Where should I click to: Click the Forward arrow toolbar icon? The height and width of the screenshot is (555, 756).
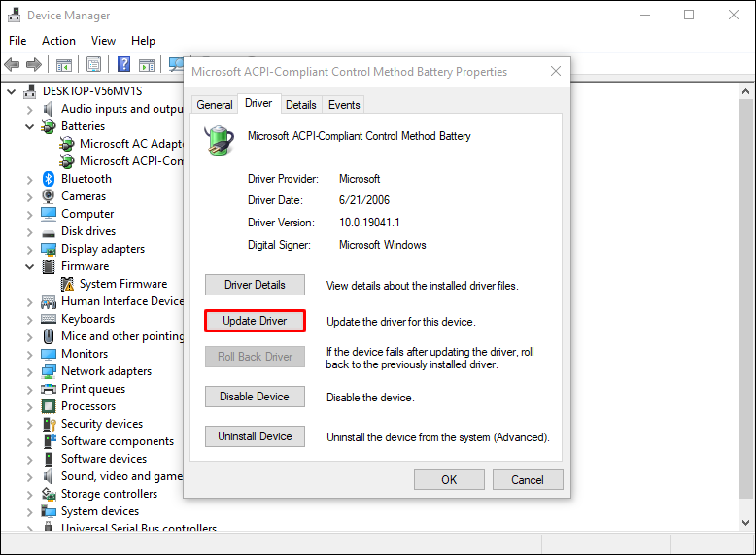(34, 64)
